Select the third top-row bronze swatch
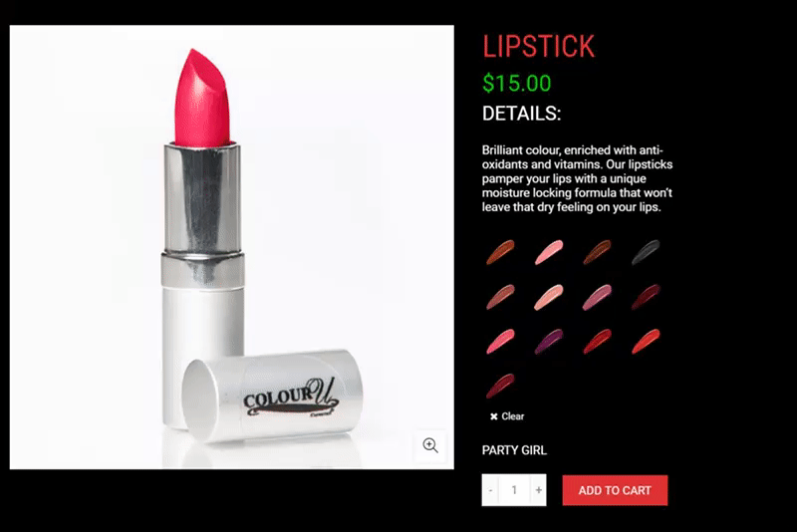This screenshot has width=797, height=532. (597, 252)
